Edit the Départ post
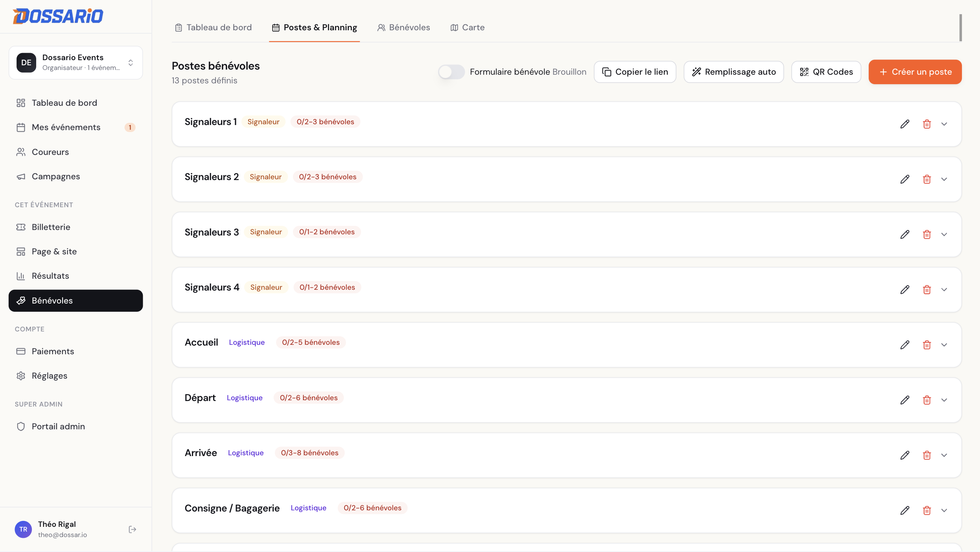Image resolution: width=980 pixels, height=552 pixels. [905, 400]
